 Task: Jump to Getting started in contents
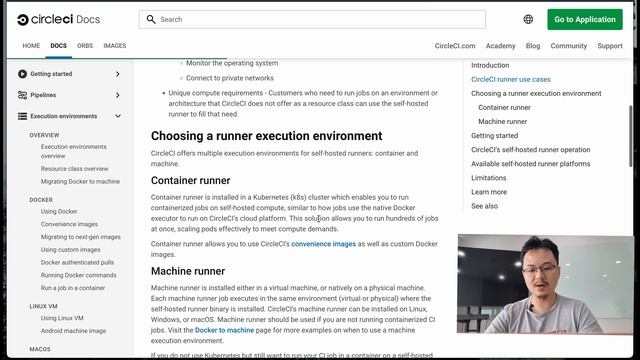pos(494,136)
